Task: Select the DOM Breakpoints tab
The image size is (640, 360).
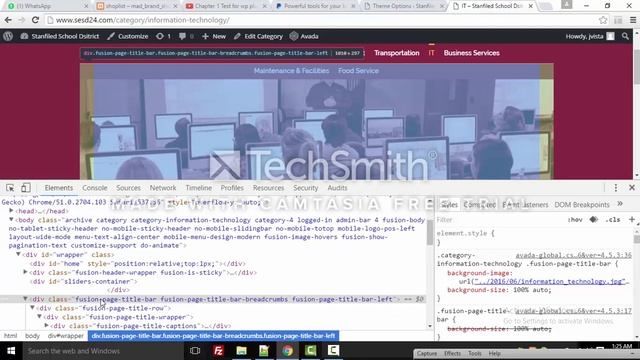Action: click(x=582, y=204)
